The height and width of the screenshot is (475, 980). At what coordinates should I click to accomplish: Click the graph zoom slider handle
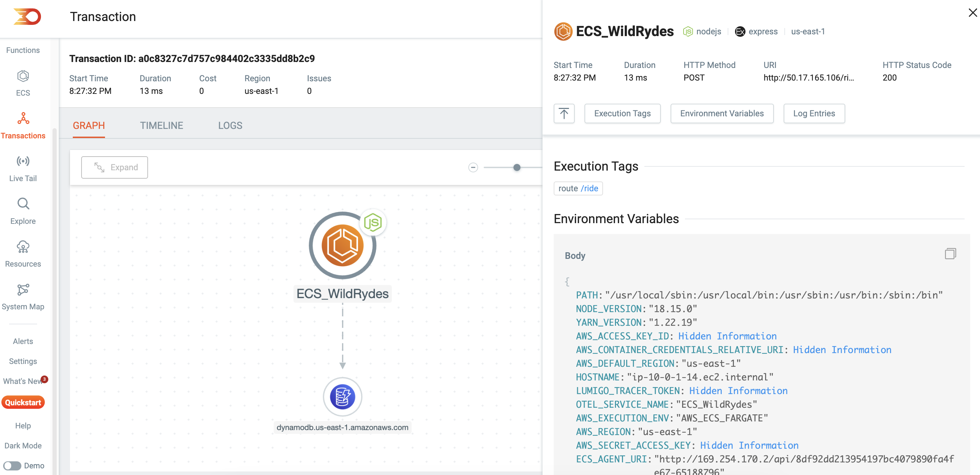click(x=517, y=167)
